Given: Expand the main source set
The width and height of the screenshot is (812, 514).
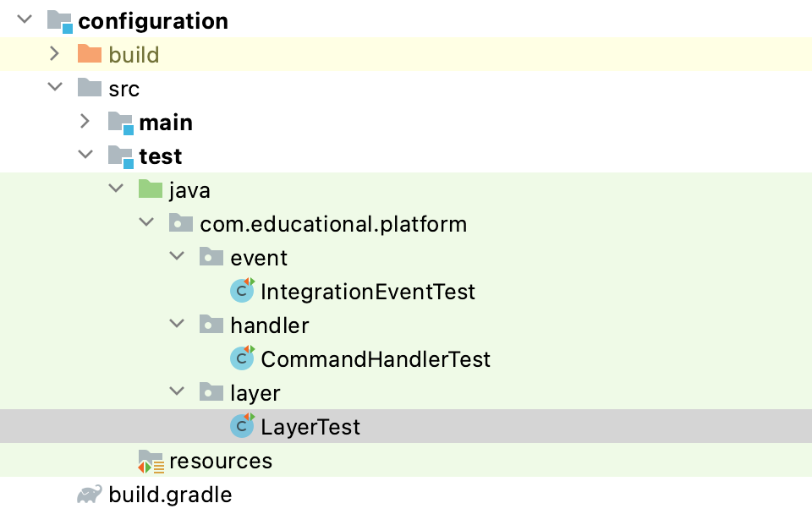Looking at the screenshot, I should pyautogui.click(x=85, y=122).
